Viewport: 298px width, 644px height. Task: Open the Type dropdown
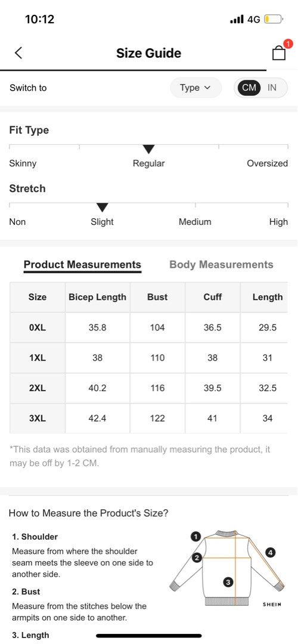click(x=196, y=88)
